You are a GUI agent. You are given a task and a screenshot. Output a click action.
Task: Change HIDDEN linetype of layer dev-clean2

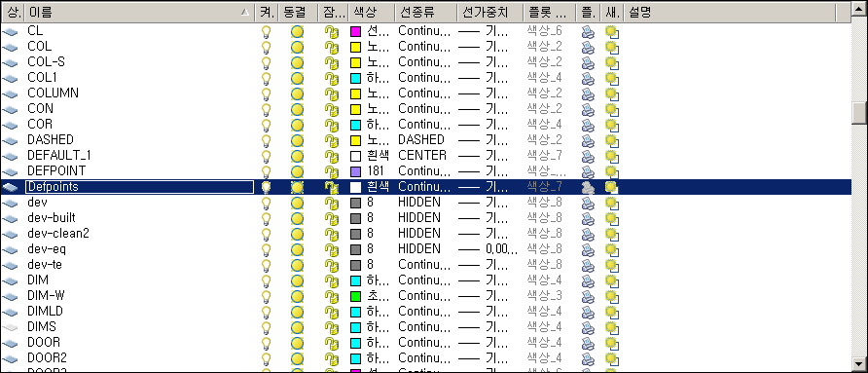pyautogui.click(x=419, y=234)
